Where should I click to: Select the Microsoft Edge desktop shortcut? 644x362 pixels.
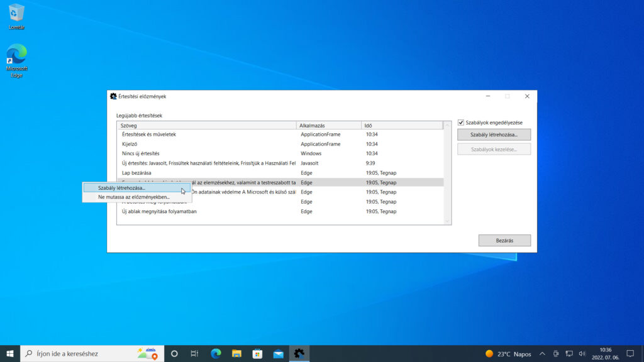pos(16,61)
